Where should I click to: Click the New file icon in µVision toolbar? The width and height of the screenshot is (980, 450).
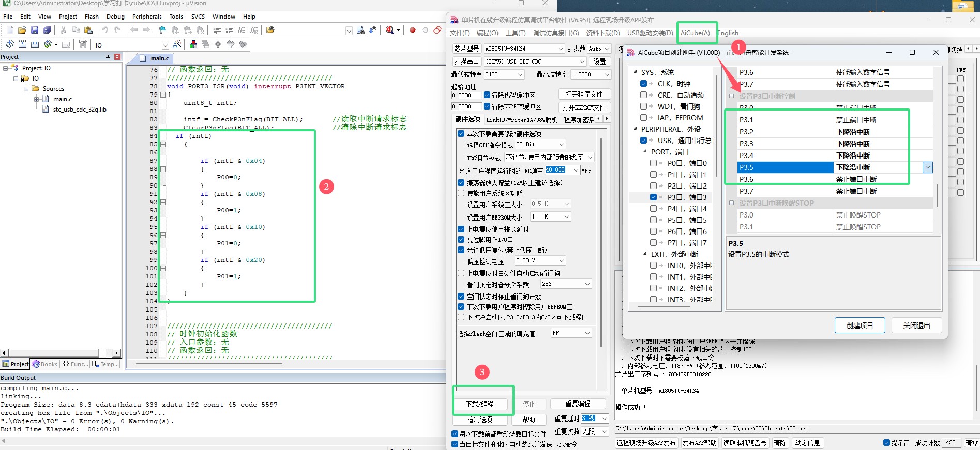[x=10, y=30]
